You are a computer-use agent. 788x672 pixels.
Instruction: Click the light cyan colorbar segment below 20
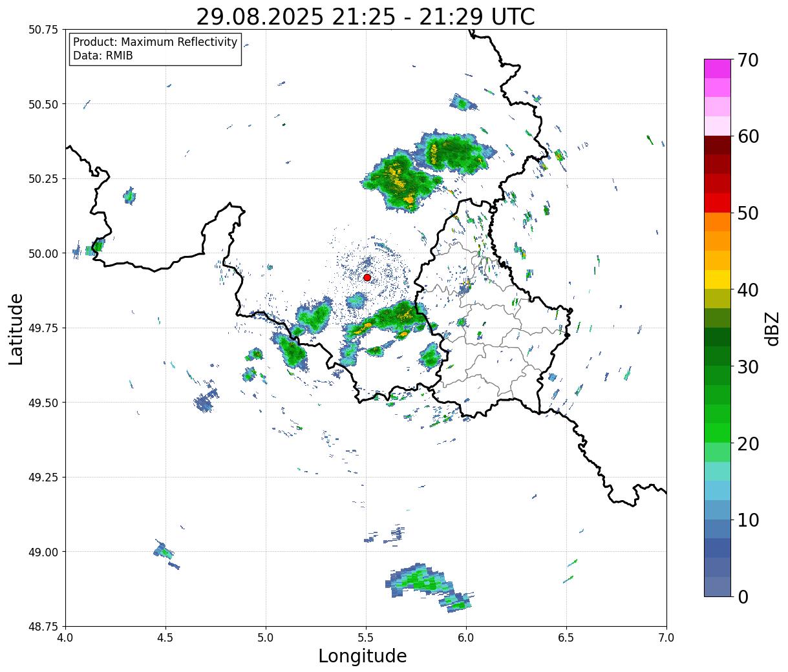[718, 472]
